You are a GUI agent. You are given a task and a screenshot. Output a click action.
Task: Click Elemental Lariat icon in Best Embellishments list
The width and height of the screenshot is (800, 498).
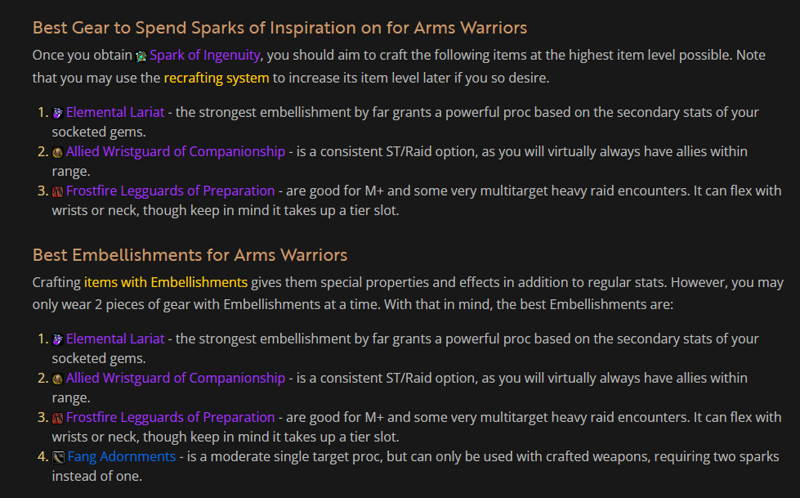click(58, 339)
